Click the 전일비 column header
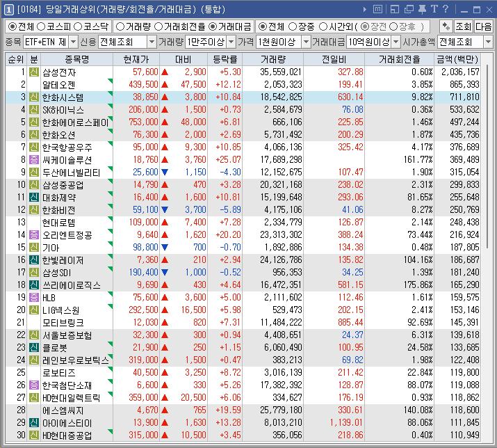Screen dimensions: 497x448 click(x=334, y=59)
